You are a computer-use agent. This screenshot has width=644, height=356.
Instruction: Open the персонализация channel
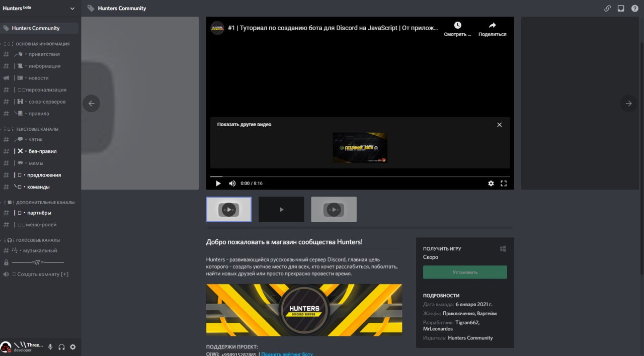(x=40, y=90)
